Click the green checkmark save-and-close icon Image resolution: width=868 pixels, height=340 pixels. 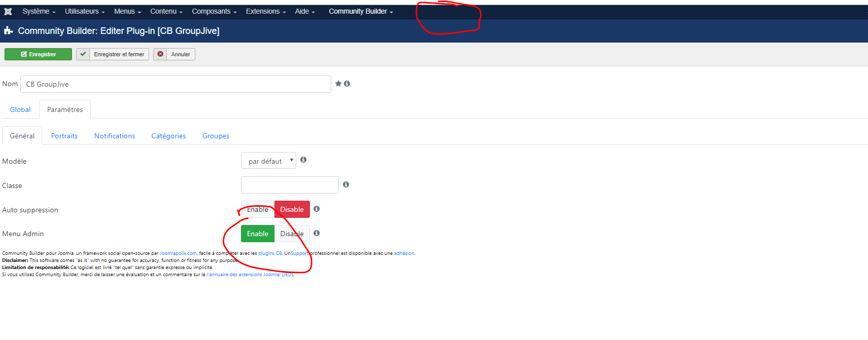coord(83,54)
